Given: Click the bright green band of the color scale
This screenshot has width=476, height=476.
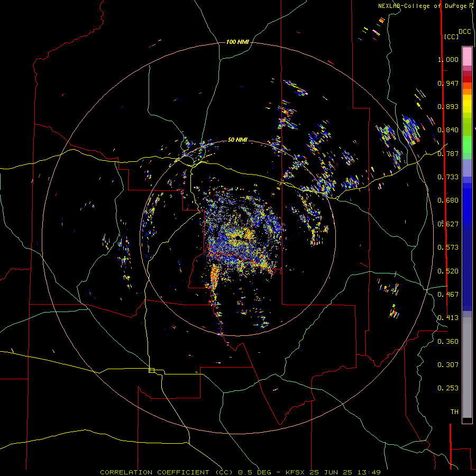Looking at the screenshot, I should coord(467,144).
